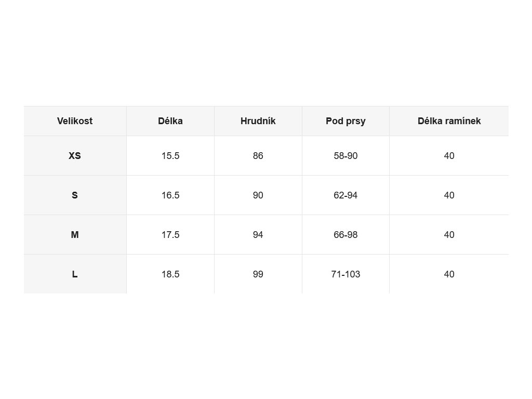Click the chest value 99 cell
The width and height of the screenshot is (532, 399).
[x=258, y=274]
